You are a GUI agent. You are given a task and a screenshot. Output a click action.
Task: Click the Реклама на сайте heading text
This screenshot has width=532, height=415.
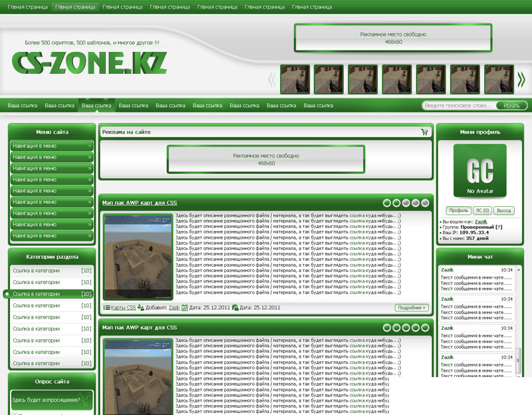[x=126, y=132]
